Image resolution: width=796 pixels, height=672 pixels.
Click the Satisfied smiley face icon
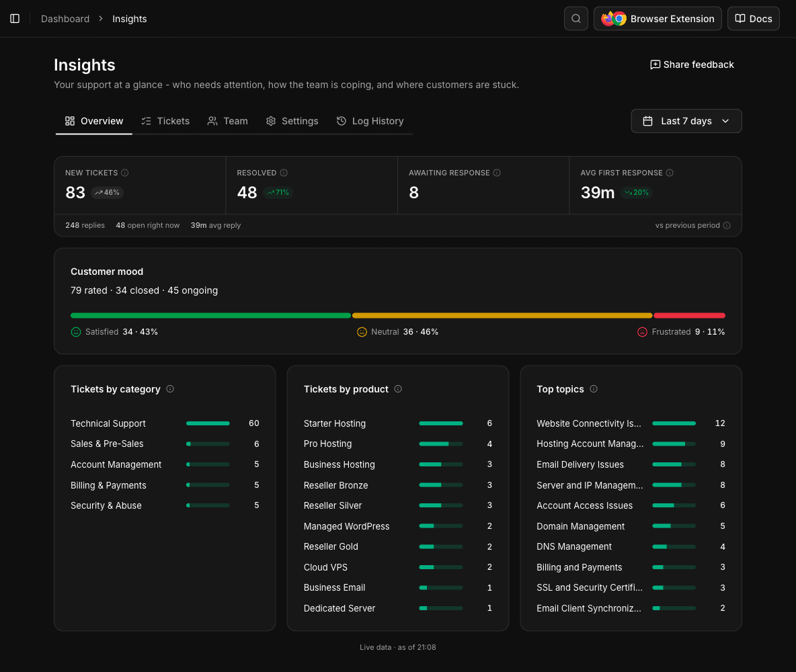click(x=76, y=332)
